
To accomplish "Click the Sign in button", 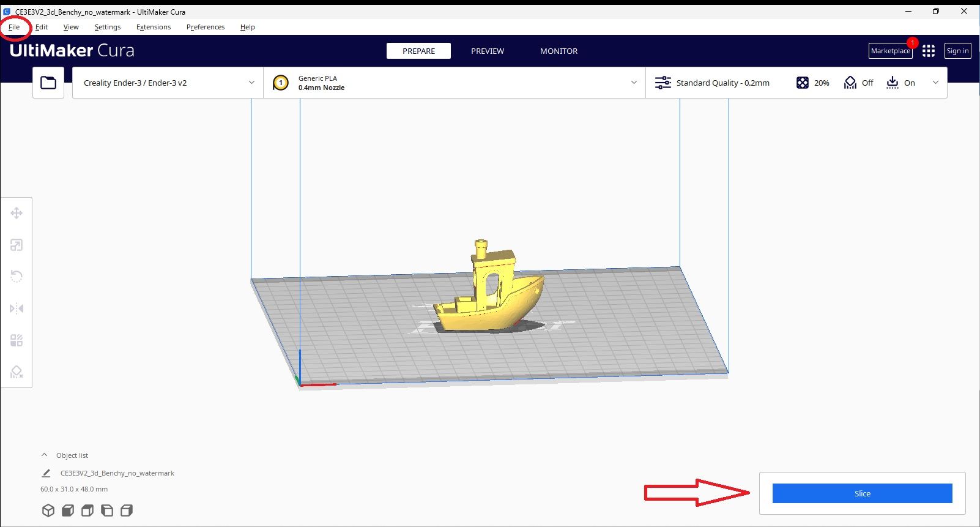I will 957,51.
